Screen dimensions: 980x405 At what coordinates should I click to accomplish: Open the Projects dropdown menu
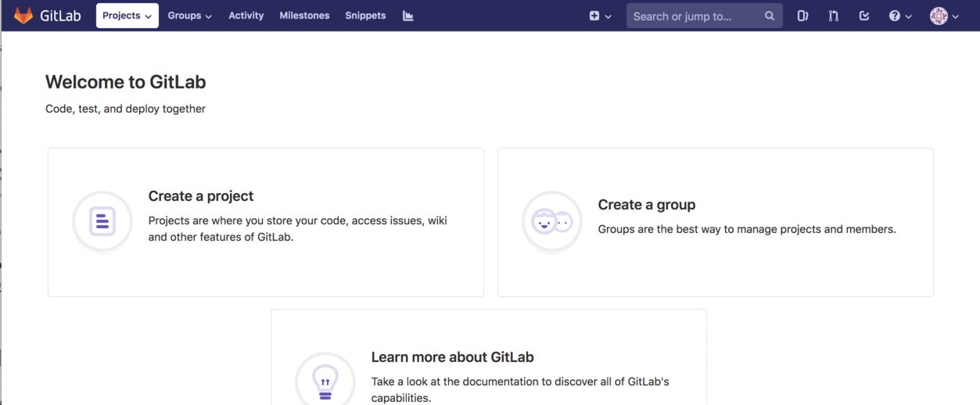coord(127,16)
